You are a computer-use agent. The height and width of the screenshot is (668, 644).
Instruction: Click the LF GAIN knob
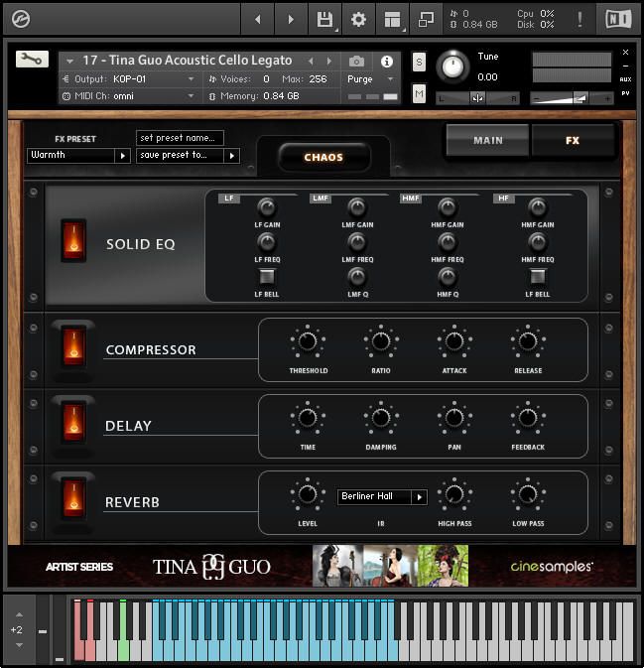click(x=267, y=207)
